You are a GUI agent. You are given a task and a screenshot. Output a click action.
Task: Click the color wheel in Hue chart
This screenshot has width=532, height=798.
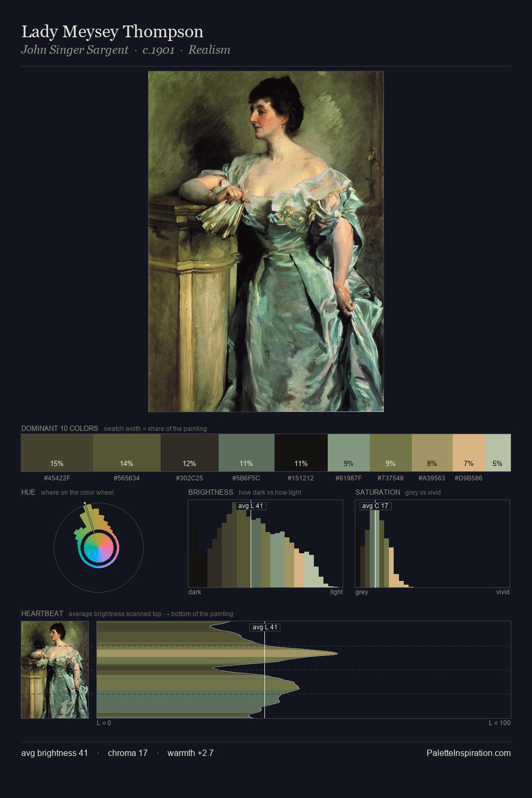click(x=98, y=547)
